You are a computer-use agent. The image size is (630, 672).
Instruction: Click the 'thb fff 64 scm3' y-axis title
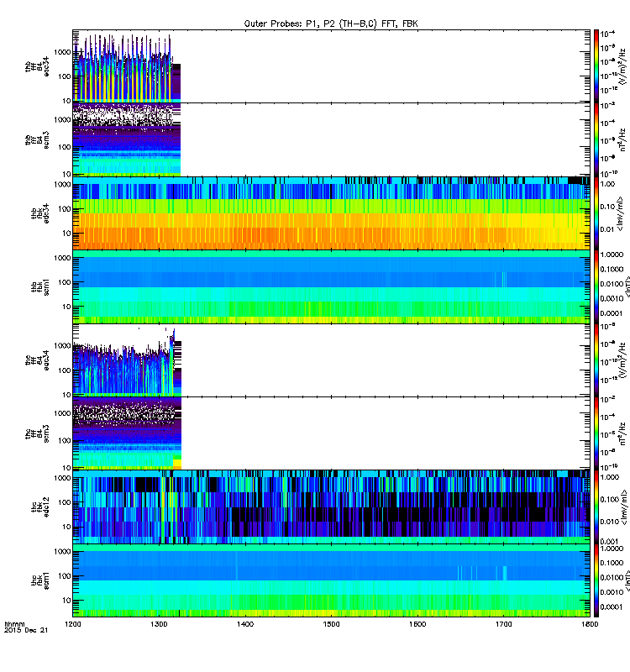coord(37,140)
